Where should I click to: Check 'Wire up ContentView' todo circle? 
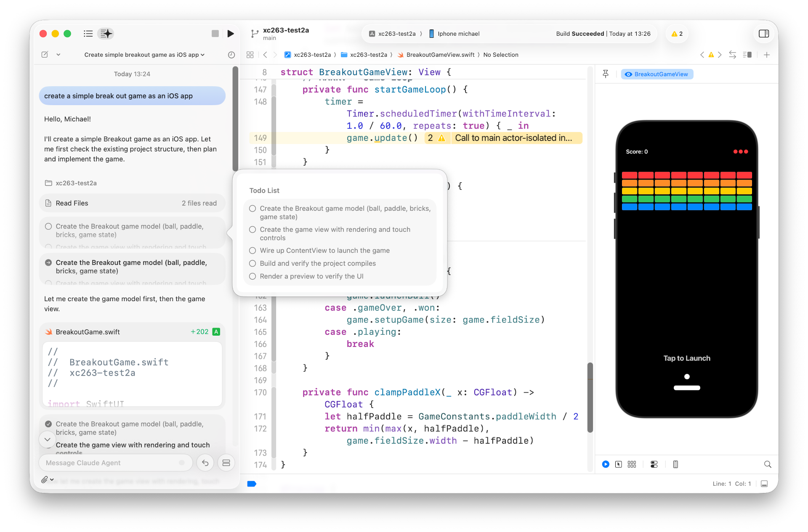coord(252,251)
